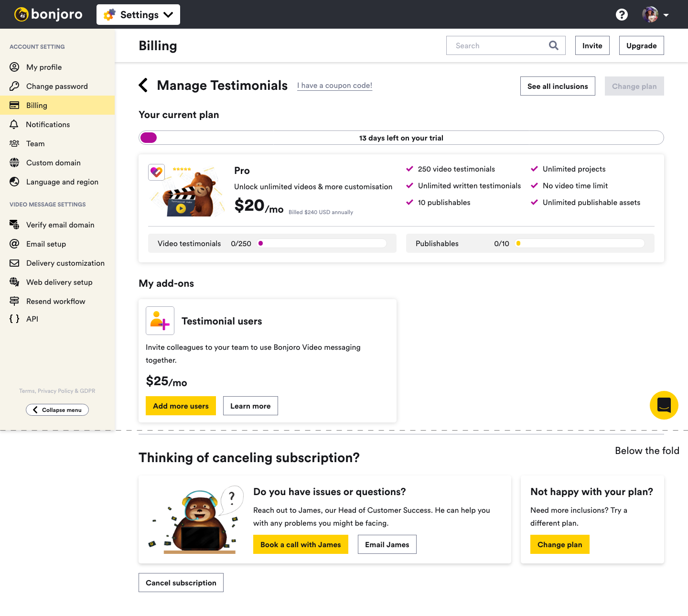688x616 pixels.
Task: Click the Publishables usage bar
Action: click(x=580, y=243)
